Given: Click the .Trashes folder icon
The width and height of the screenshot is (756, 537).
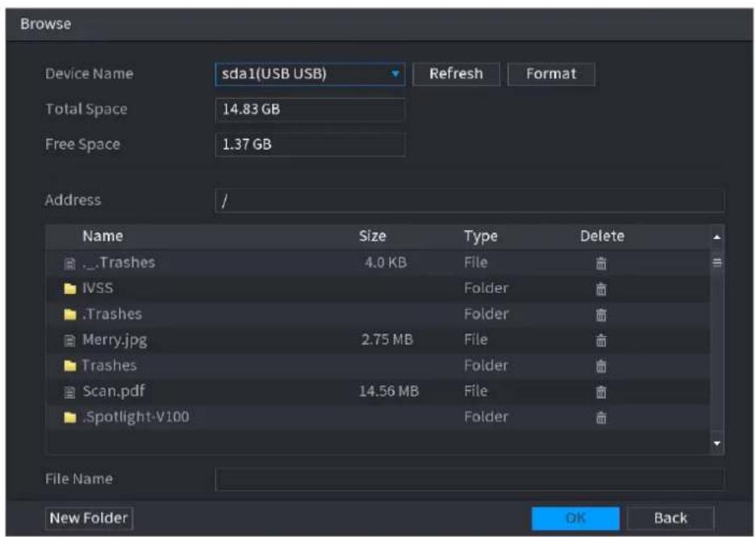Looking at the screenshot, I should pyautogui.click(x=70, y=315).
